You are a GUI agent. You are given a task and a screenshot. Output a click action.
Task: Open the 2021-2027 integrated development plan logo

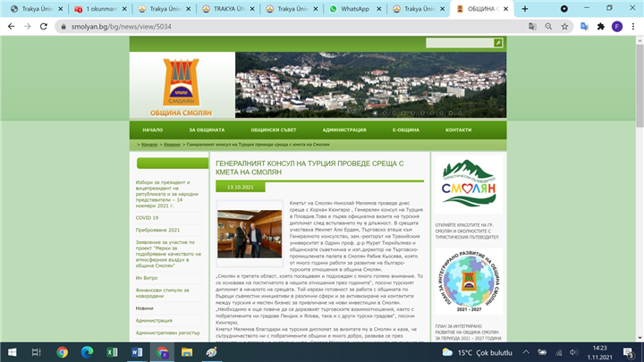pos(469,282)
